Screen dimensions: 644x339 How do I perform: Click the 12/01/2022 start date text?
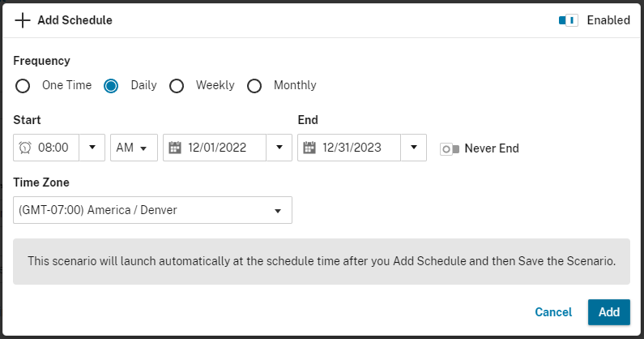point(216,148)
